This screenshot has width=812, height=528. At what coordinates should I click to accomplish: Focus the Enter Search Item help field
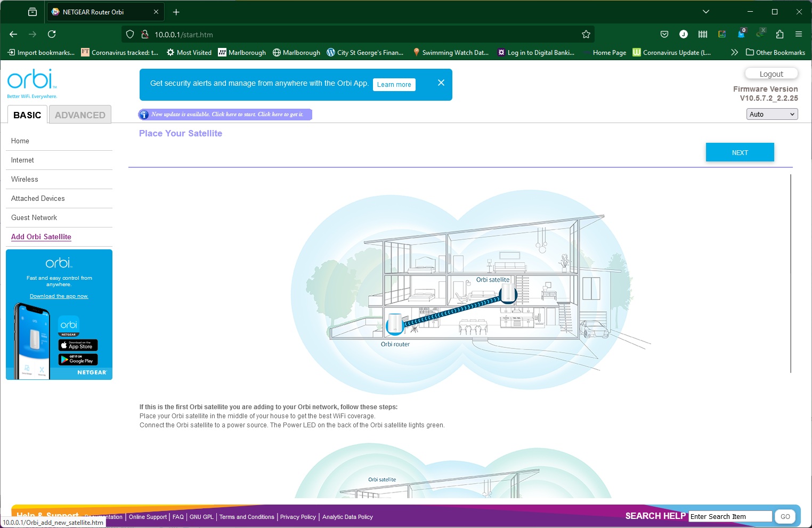tap(730, 516)
